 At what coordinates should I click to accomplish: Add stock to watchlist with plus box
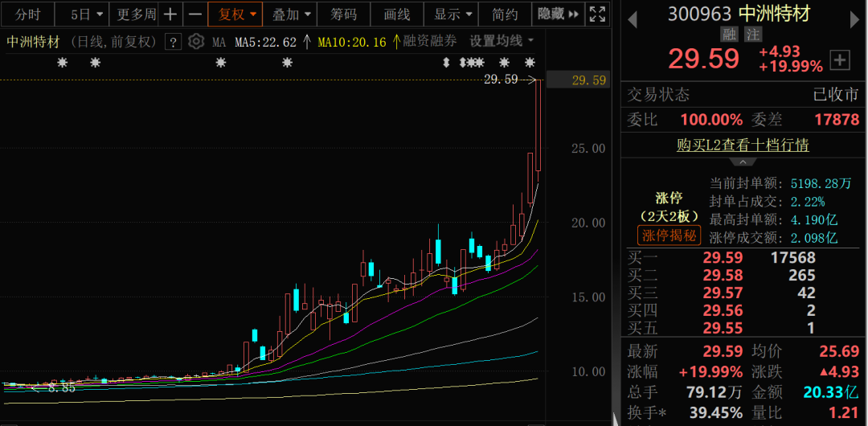click(x=840, y=59)
